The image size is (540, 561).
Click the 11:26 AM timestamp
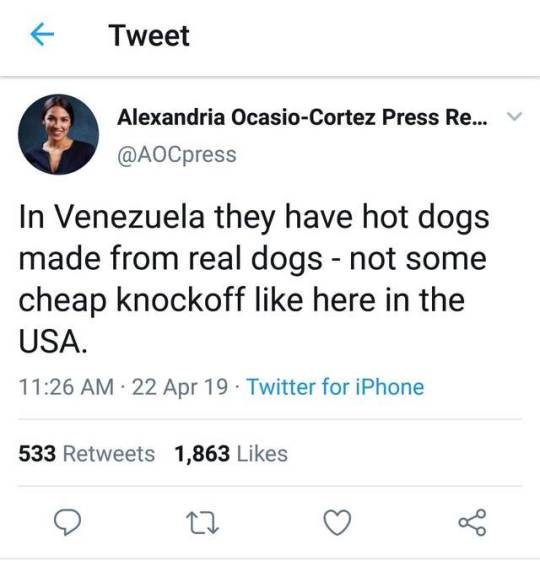pos(66,387)
